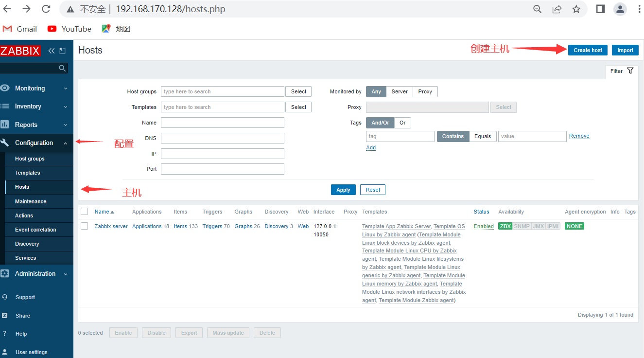Image resolution: width=644 pixels, height=358 pixels.
Task: Click the not-secure warning triangle icon
Action: point(70,9)
